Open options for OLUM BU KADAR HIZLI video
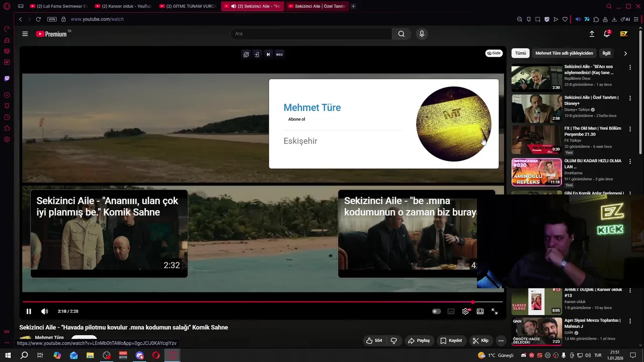 click(630, 161)
